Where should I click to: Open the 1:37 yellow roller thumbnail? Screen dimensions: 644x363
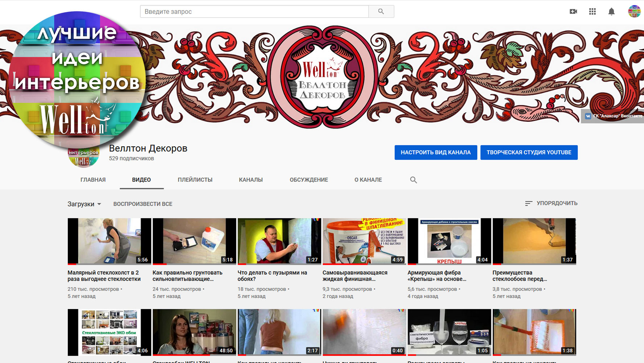coord(534,241)
